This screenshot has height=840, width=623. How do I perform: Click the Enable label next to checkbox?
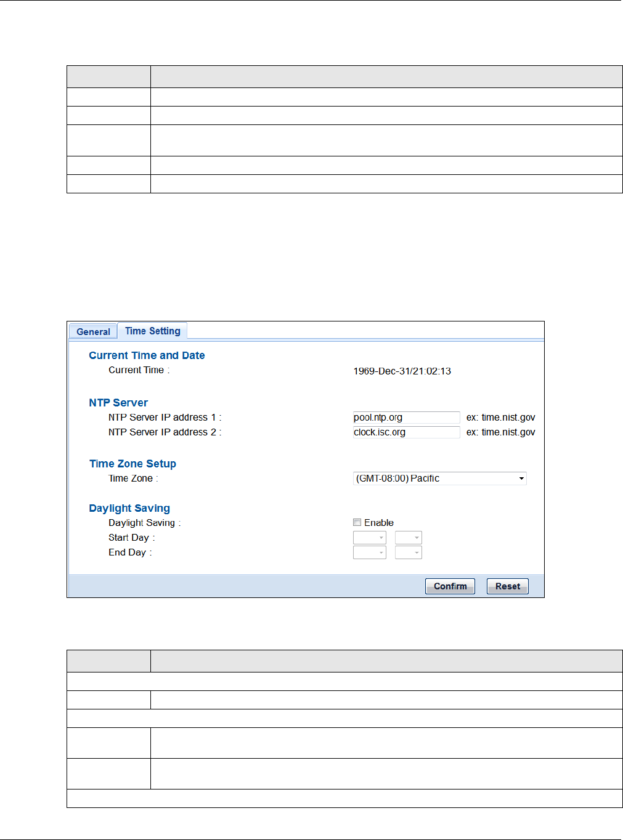[379, 522]
